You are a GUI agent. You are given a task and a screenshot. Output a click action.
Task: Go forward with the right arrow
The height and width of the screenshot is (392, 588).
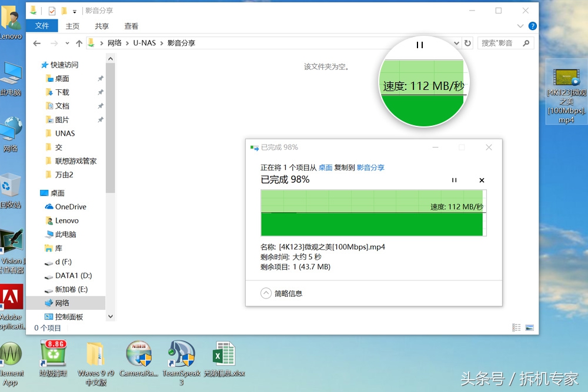click(54, 43)
